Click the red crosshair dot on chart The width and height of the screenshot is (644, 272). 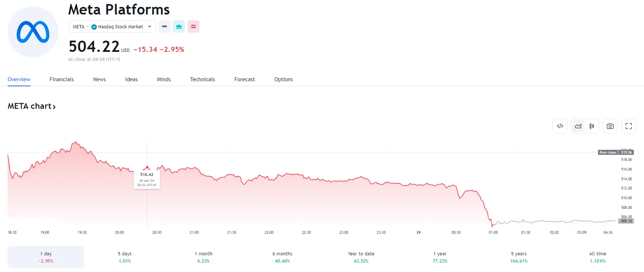coord(147,168)
